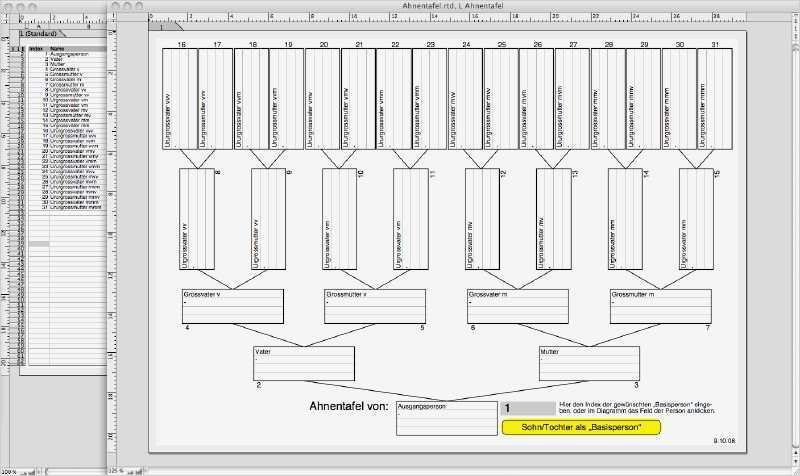Click the Ahnentafel.rtd window title
Image resolution: width=800 pixels, height=476 pixels.
point(453,6)
